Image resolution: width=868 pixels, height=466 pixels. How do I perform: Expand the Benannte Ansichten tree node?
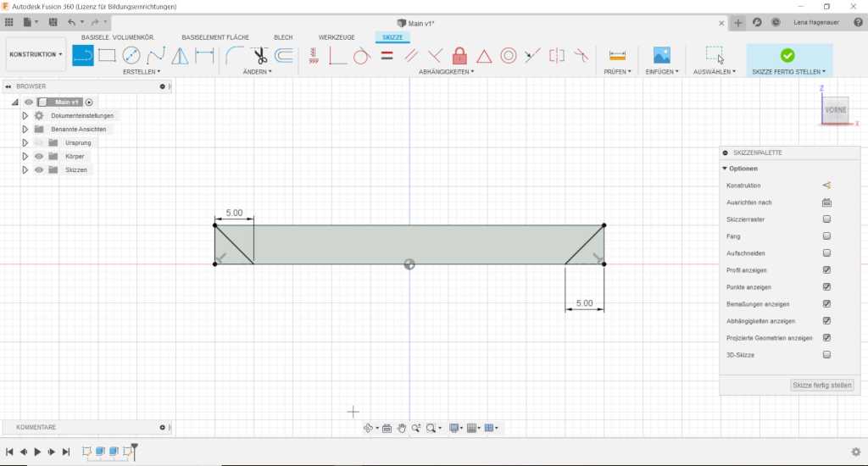coord(25,129)
